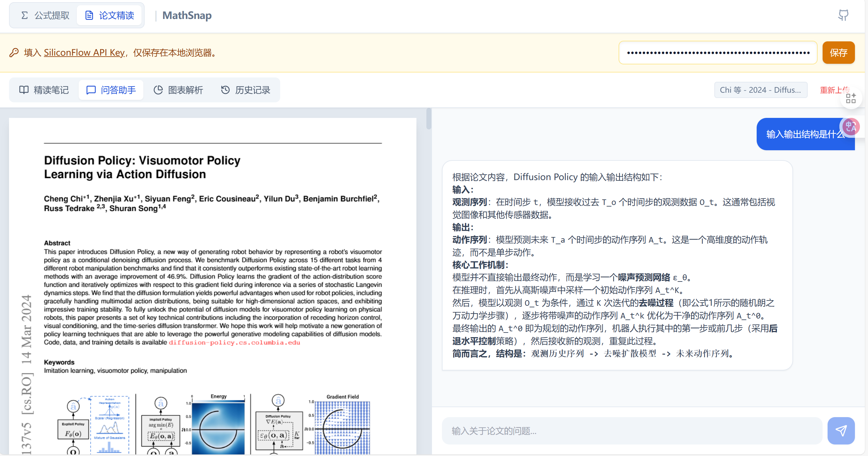
Task: Open the GitHub repository icon
Action: (843, 15)
